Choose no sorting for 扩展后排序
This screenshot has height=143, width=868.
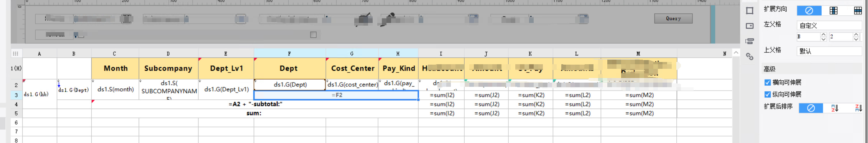811,108
